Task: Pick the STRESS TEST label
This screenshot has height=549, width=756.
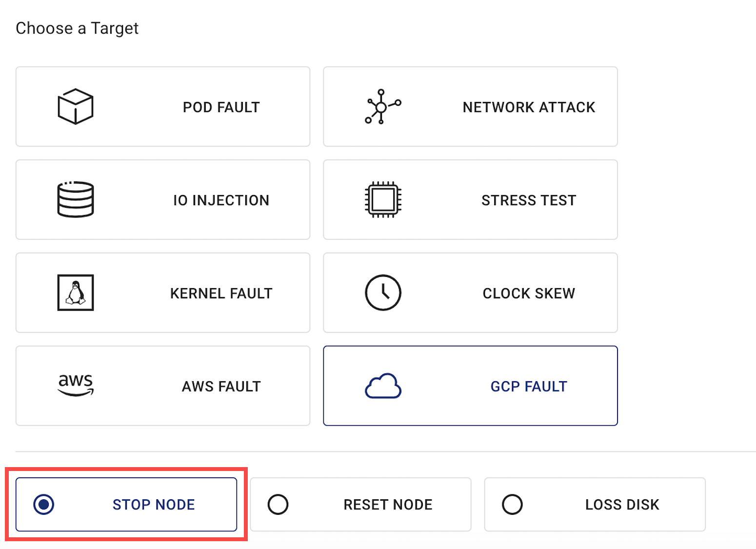Action: (x=529, y=200)
